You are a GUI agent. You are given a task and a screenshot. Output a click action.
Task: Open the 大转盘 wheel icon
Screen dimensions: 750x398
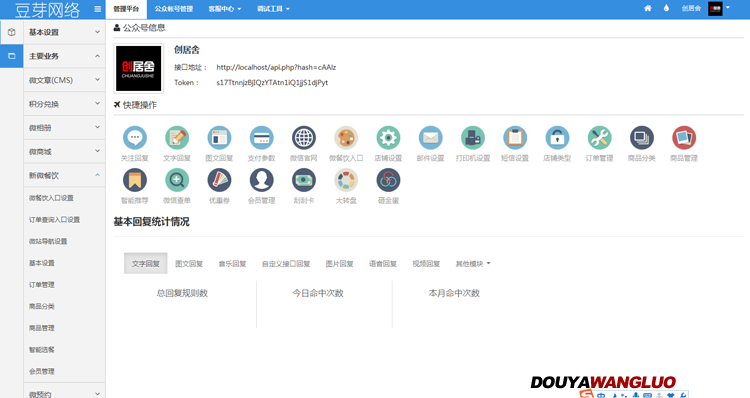[346, 180]
